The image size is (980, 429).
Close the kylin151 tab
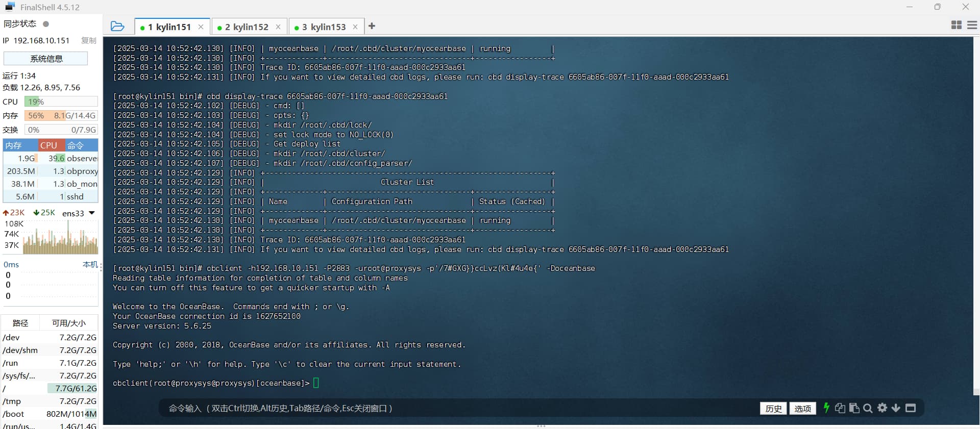[x=201, y=27]
